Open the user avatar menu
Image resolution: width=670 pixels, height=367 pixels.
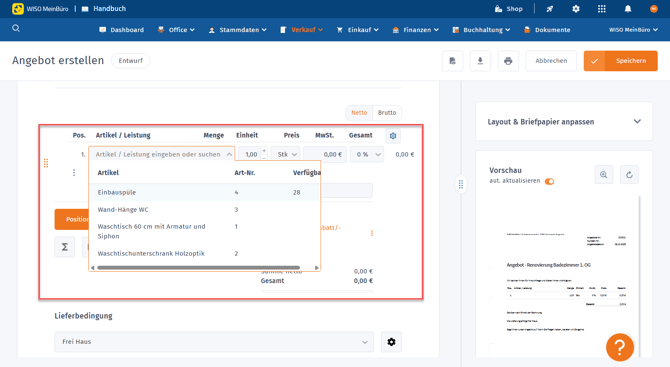coord(654,9)
